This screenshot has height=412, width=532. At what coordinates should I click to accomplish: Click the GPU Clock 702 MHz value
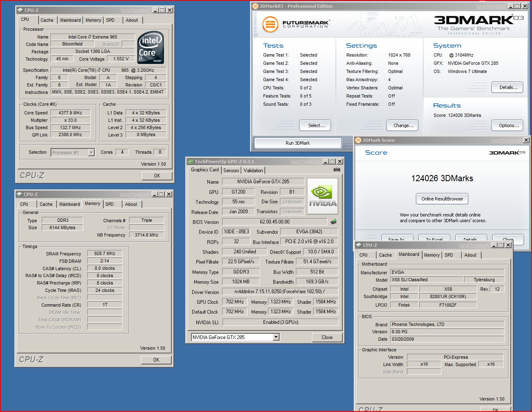tap(235, 302)
